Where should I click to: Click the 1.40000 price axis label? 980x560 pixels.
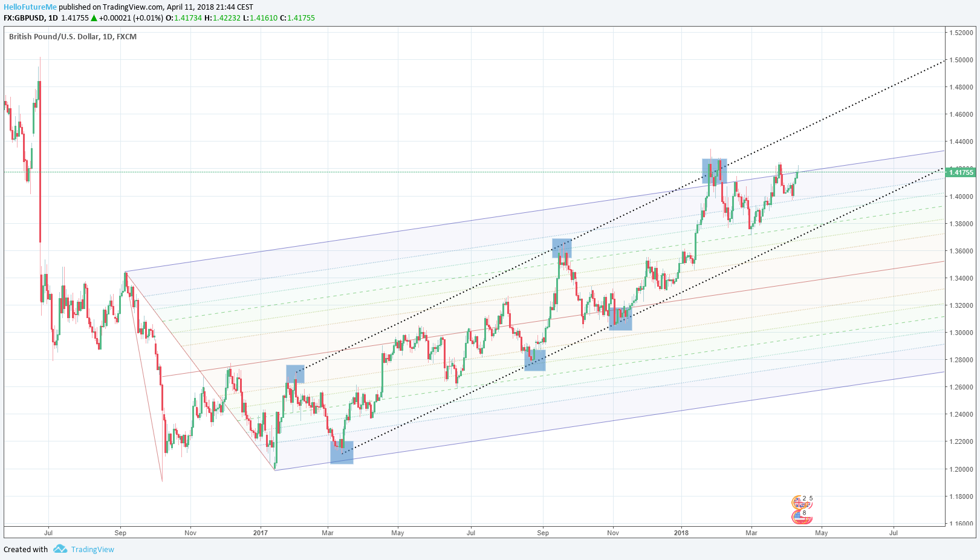click(961, 197)
